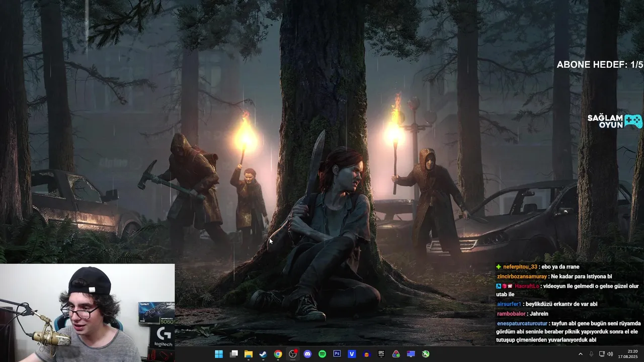This screenshot has height=362, width=644.
Task: Open the colorful triangle app in the taskbar
Action: coord(396,354)
